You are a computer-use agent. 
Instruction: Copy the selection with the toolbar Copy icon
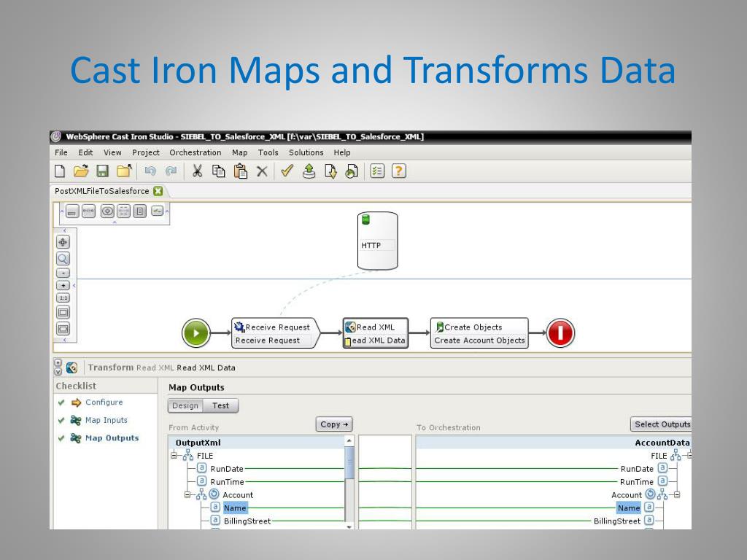pos(219,171)
